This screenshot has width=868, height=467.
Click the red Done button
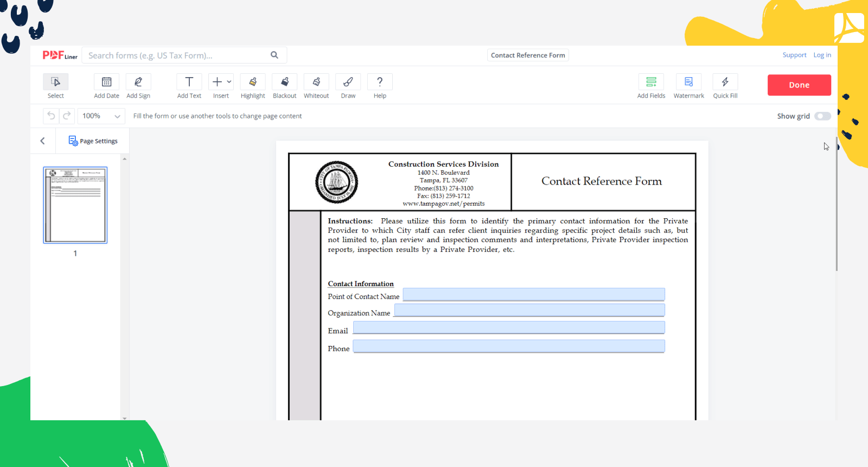799,85
